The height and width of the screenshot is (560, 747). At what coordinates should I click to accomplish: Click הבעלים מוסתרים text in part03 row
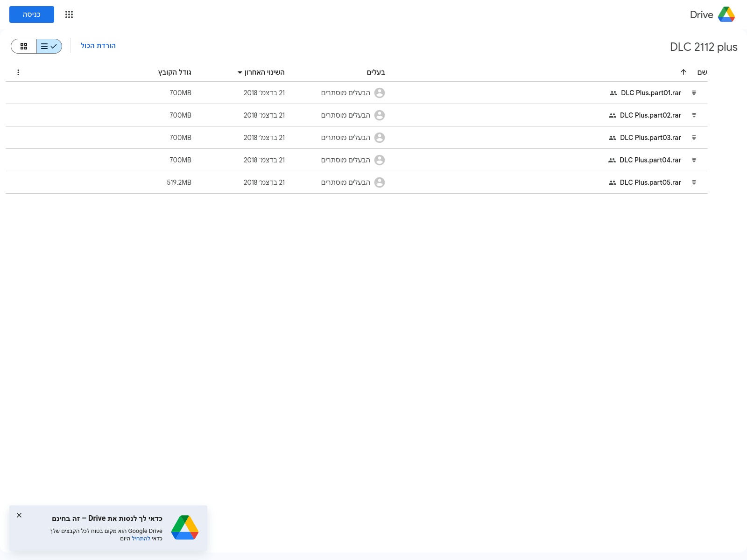[345, 138]
